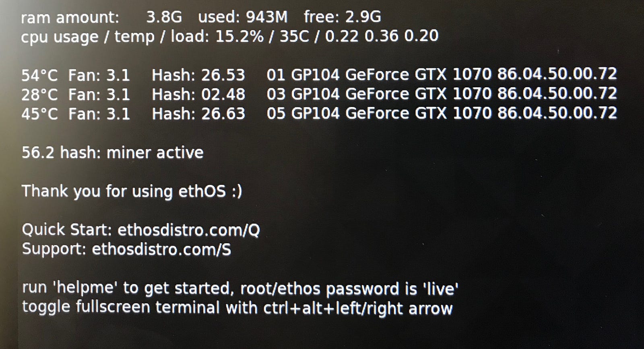Click the 'free: 2.9G' memory value
The image size is (644, 349).
pos(342,17)
